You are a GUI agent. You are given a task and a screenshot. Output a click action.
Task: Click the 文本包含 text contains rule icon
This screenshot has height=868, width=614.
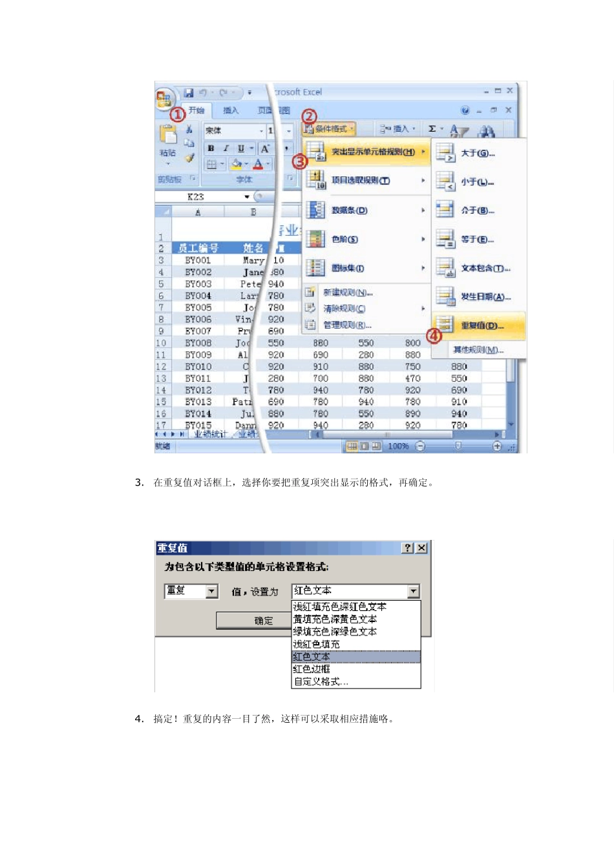[x=445, y=268]
